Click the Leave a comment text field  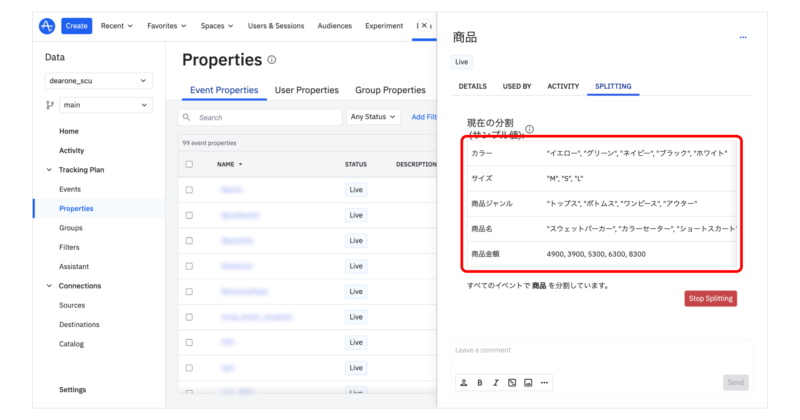[600, 350]
